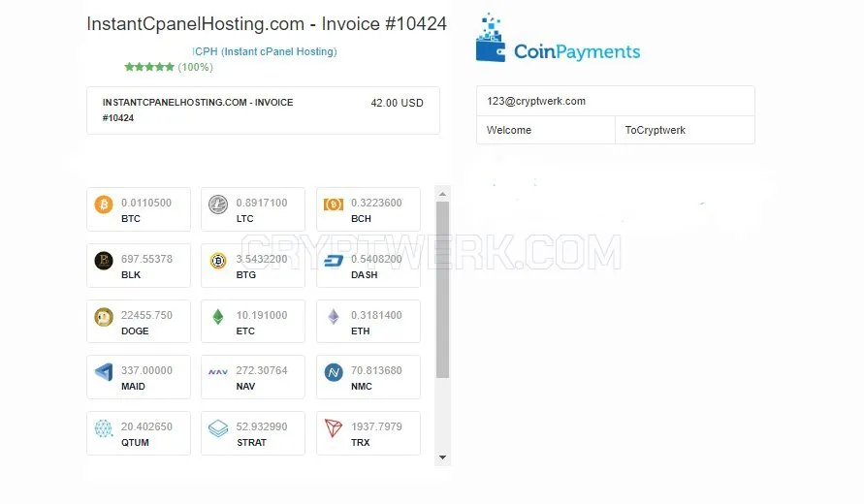The image size is (864, 504).
Task: Pick the Namecoin NMC icon
Action: pyautogui.click(x=334, y=373)
